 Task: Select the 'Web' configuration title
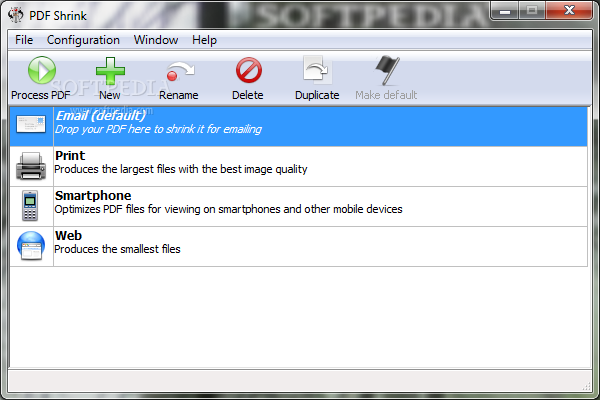pos(68,235)
